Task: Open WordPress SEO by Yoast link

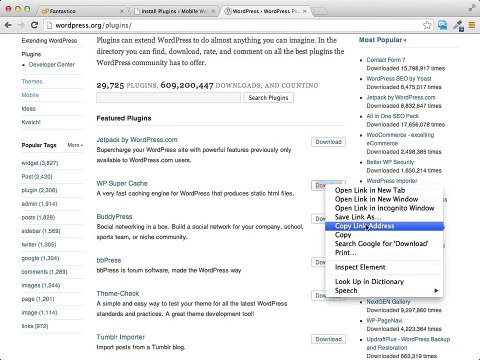Action: click(399, 79)
